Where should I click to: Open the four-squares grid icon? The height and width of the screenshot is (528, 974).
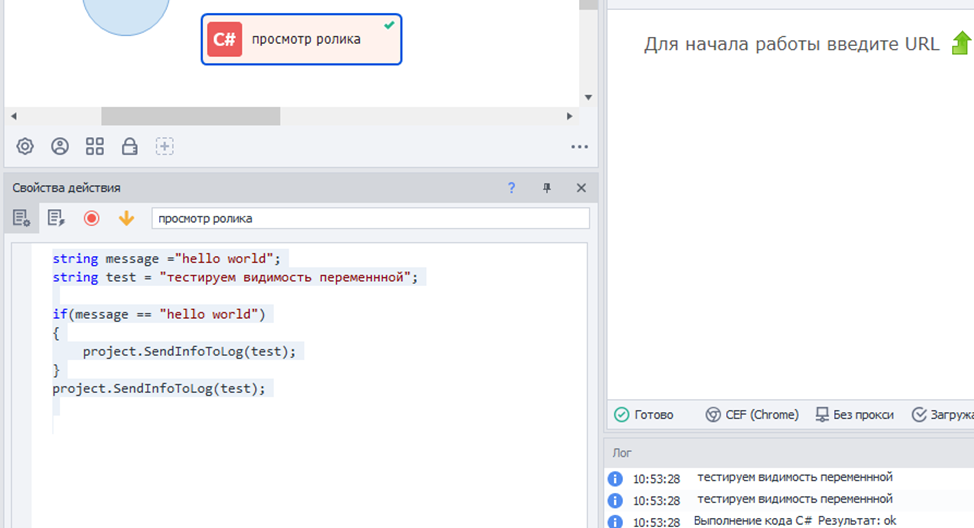(x=95, y=147)
